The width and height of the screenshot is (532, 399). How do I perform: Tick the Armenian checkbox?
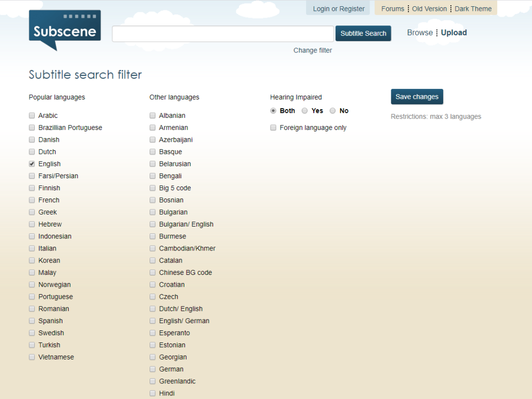(x=153, y=128)
